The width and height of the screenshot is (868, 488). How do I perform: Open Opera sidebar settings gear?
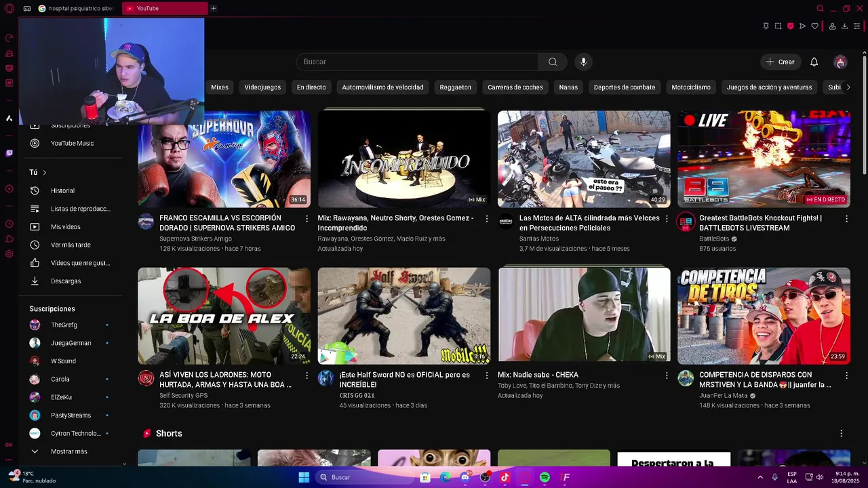coord(9,254)
